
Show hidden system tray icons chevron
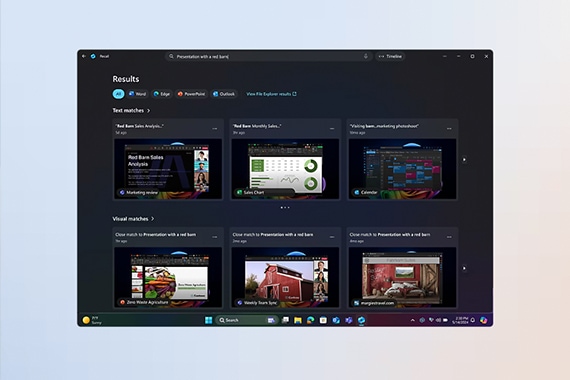point(413,320)
